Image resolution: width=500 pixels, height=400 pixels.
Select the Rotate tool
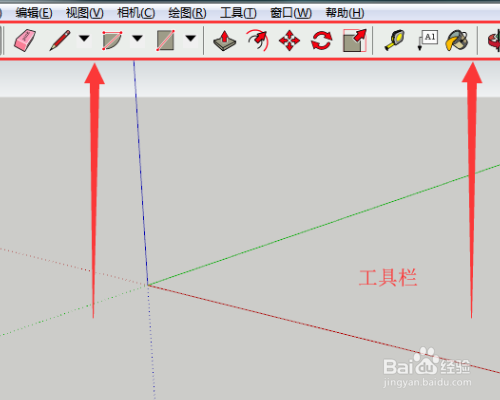322,41
